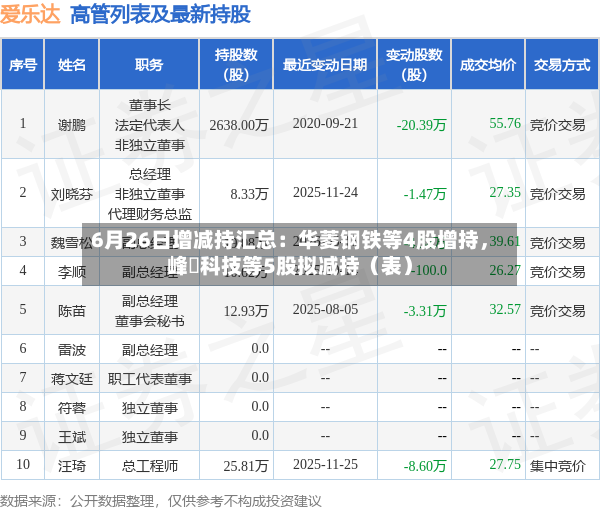600x510 pixels.
Task: Click the date 2025-11-25
Action: pos(325,464)
